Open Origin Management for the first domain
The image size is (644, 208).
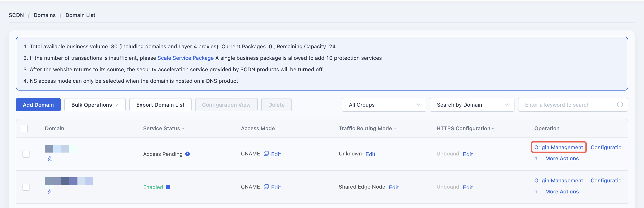(559, 147)
